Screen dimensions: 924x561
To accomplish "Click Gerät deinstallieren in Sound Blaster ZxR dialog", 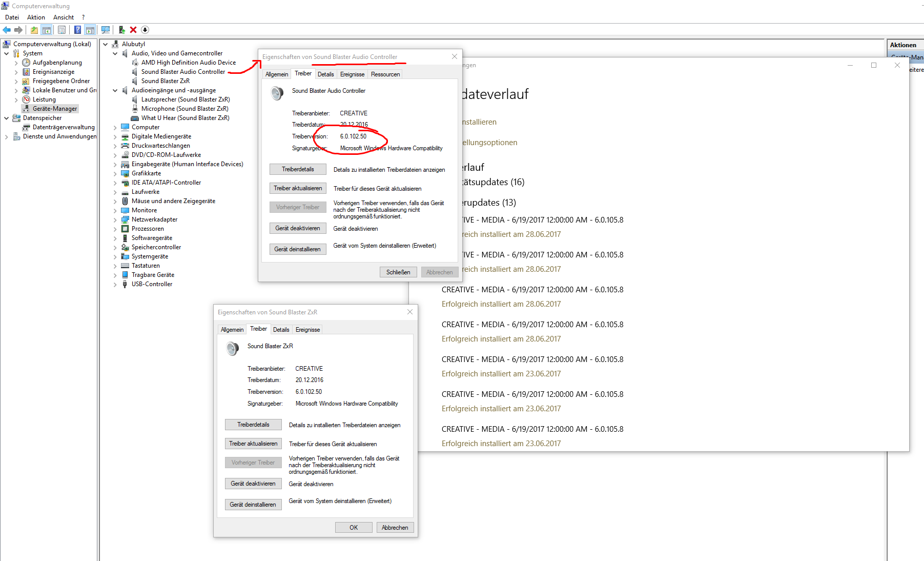I will tap(253, 505).
